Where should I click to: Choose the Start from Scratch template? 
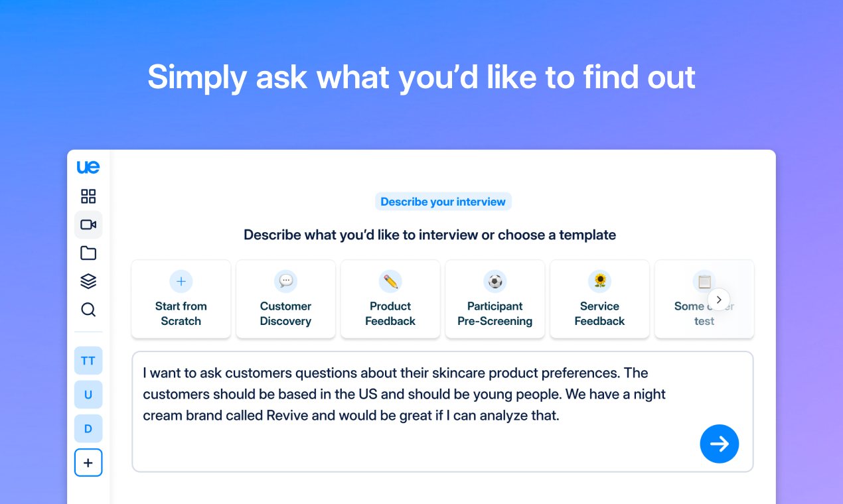pyautogui.click(x=181, y=299)
